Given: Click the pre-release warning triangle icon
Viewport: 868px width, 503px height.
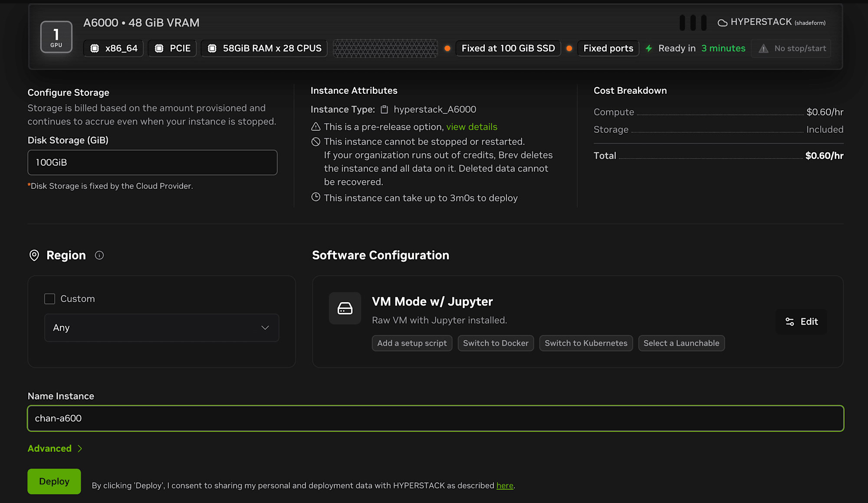Looking at the screenshot, I should (316, 127).
